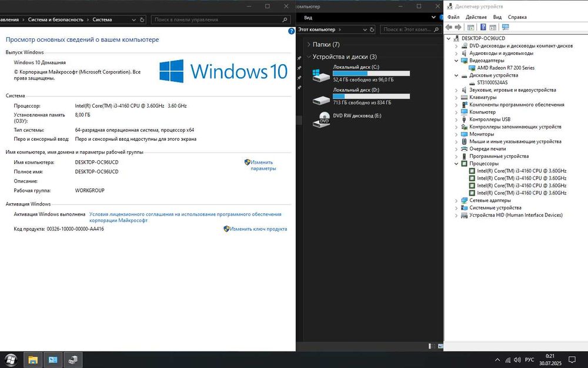Open the Справка menu in Device Manager

pos(517,17)
